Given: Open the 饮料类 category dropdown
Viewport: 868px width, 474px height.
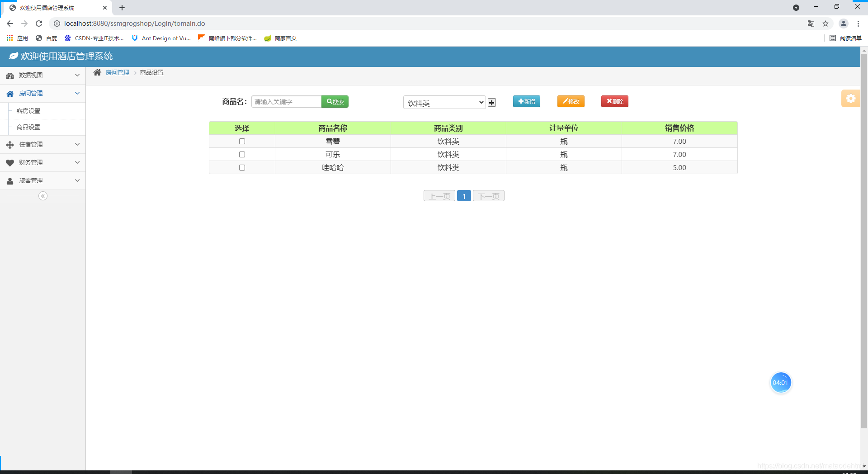Looking at the screenshot, I should pyautogui.click(x=444, y=103).
